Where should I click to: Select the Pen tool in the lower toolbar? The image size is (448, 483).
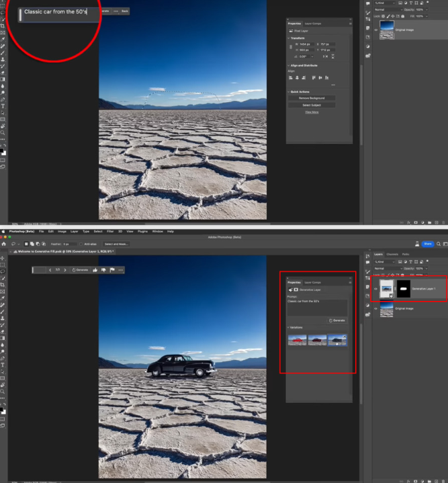3,358
